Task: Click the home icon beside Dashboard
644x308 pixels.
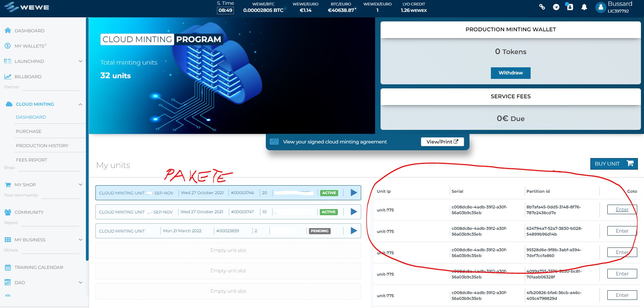Action: 8,31
